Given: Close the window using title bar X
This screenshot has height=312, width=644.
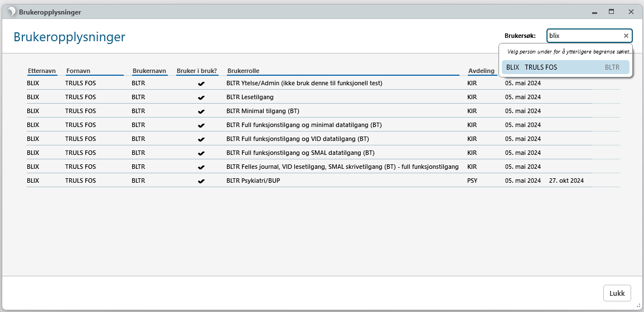Looking at the screenshot, I should [x=631, y=12].
